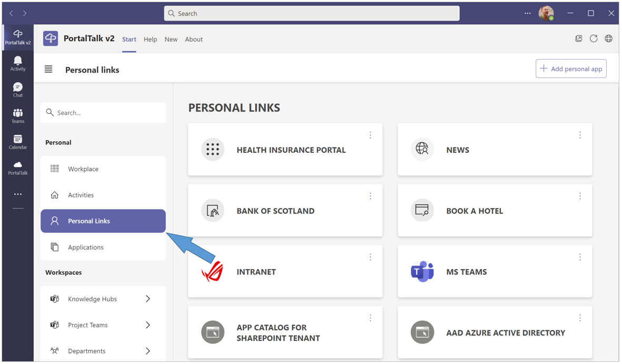Open PortalTalk v2 app in Teams rail
Image resolution: width=622 pixels, height=364 pixels.
pyautogui.click(x=18, y=37)
